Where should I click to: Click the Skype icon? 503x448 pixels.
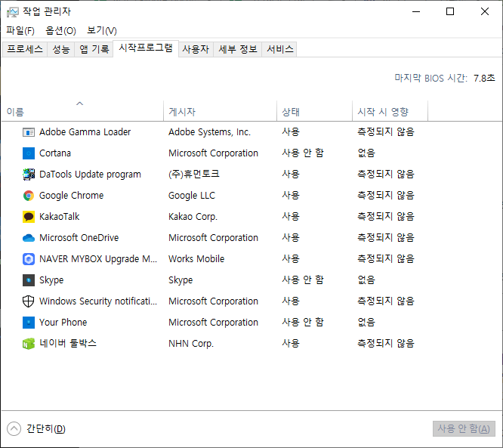point(29,280)
